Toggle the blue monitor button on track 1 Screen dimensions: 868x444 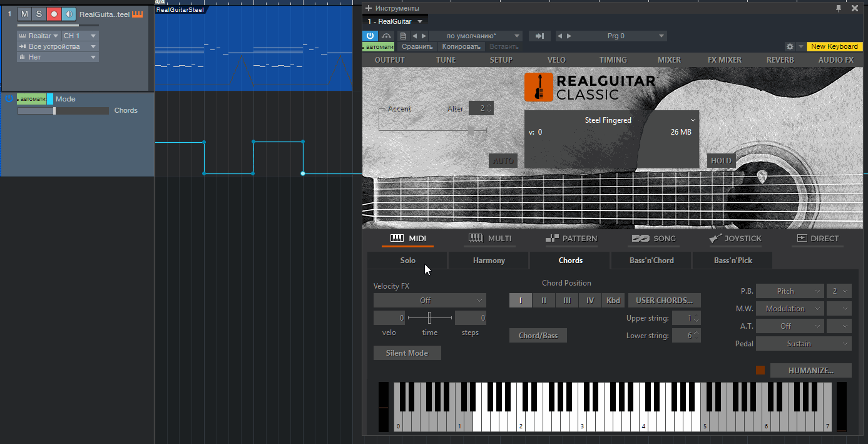click(x=69, y=14)
